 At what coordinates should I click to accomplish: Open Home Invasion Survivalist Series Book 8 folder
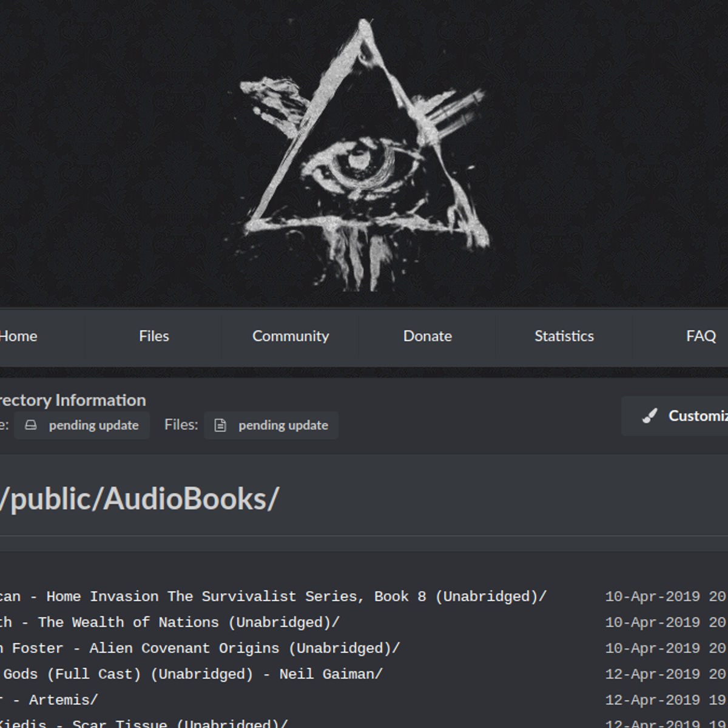273,597
